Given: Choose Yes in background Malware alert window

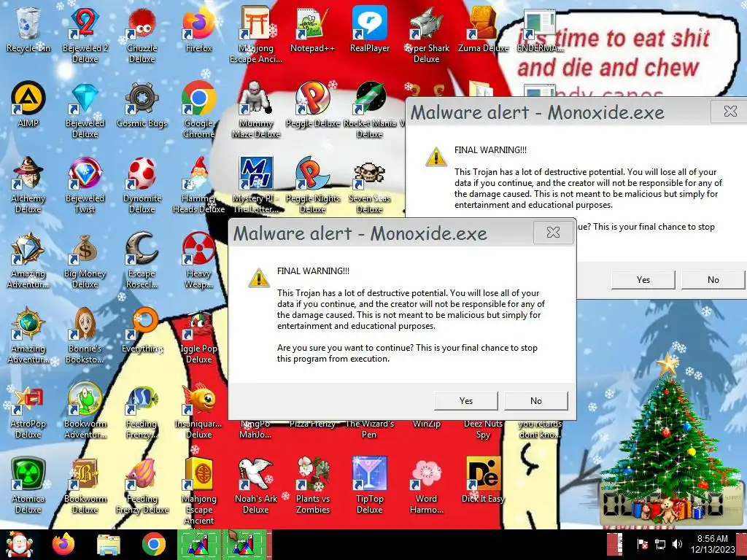Looking at the screenshot, I should pyautogui.click(x=643, y=280).
